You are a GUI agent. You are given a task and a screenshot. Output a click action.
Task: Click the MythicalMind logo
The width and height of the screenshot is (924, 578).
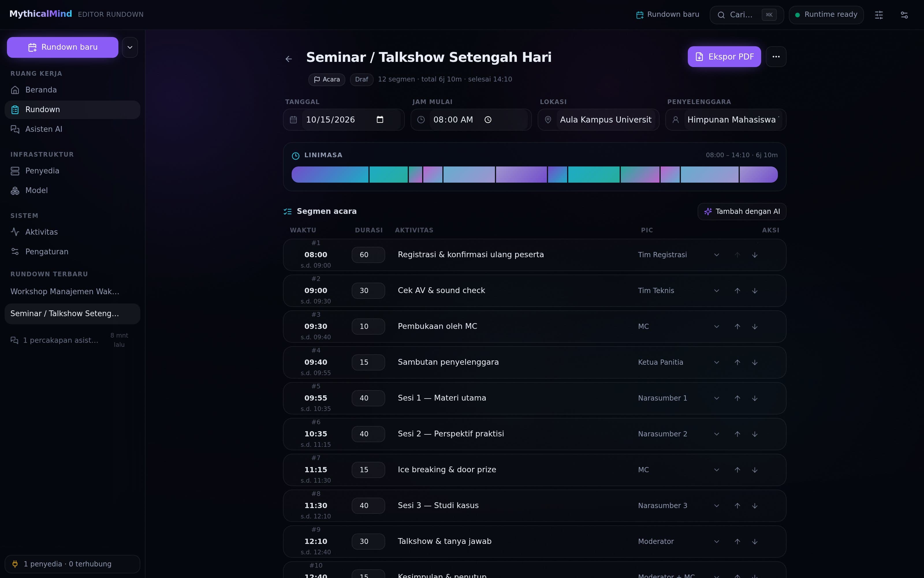(x=40, y=14)
